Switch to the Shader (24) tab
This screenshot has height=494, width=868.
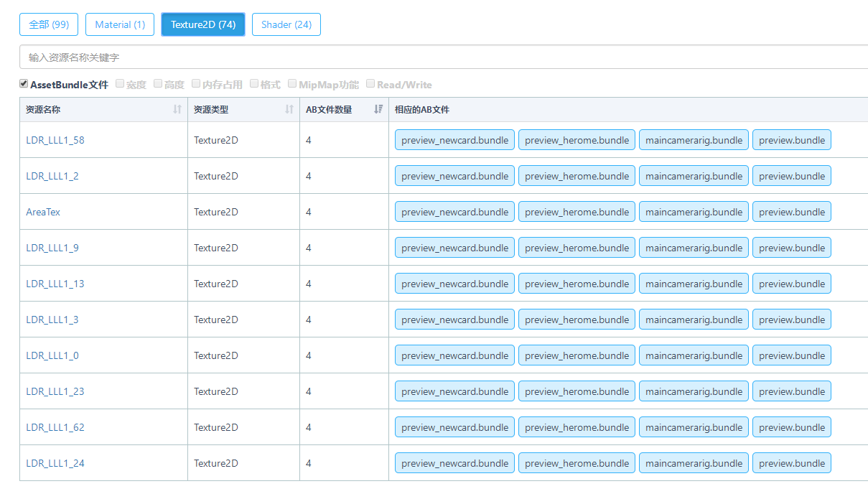pos(286,24)
